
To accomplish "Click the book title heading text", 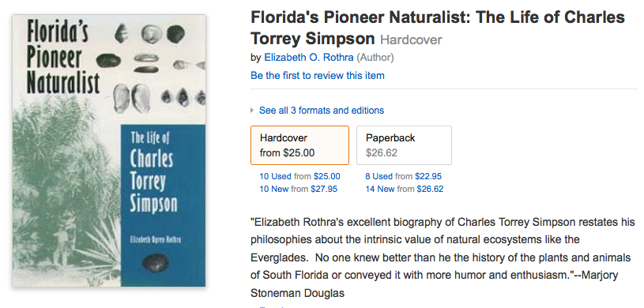I will [x=438, y=28].
